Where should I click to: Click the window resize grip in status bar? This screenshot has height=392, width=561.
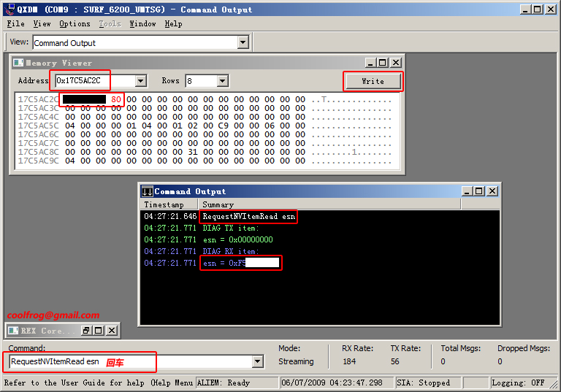(554, 383)
